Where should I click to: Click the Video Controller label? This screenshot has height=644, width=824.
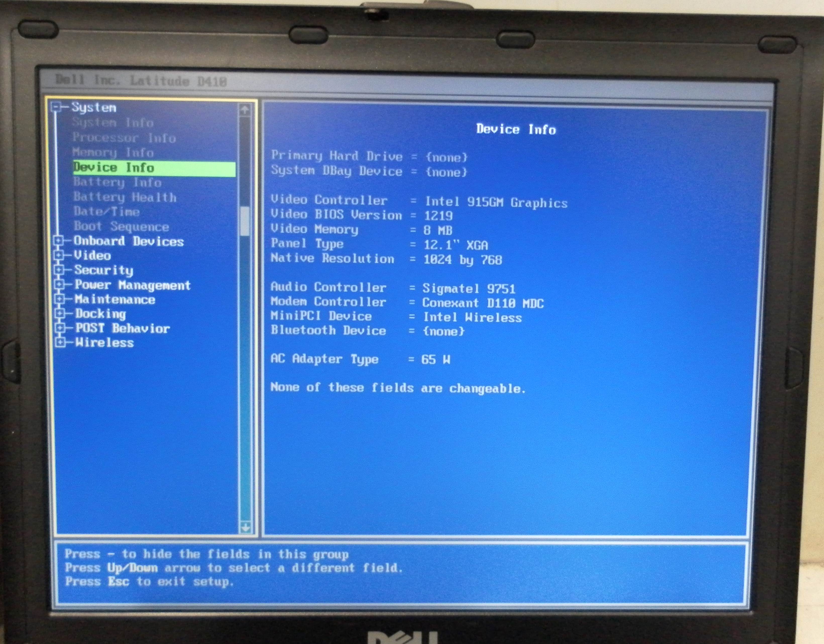[329, 200]
